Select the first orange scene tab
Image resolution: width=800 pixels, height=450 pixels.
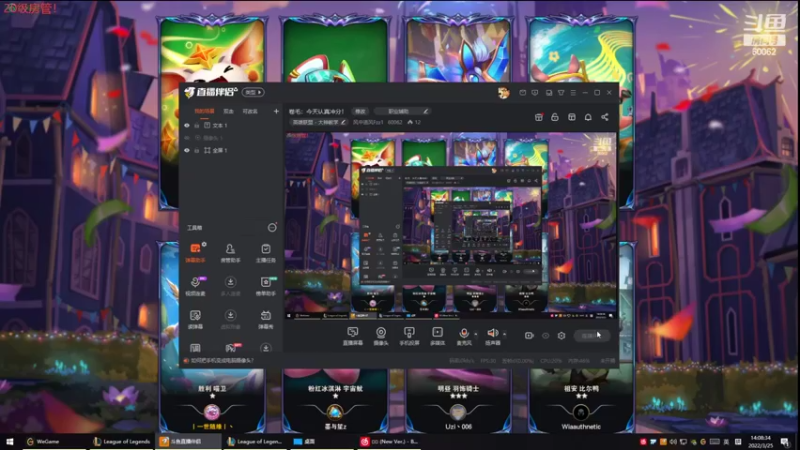(x=204, y=111)
